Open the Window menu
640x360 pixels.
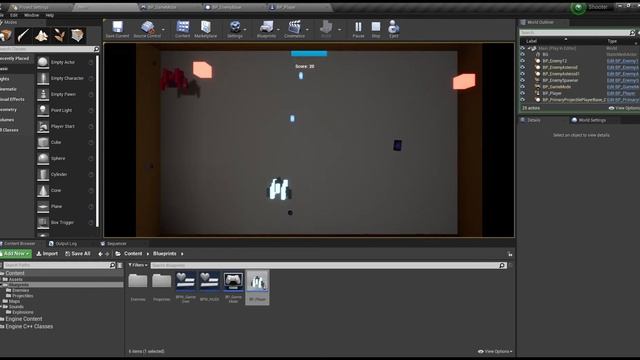pos(31,15)
